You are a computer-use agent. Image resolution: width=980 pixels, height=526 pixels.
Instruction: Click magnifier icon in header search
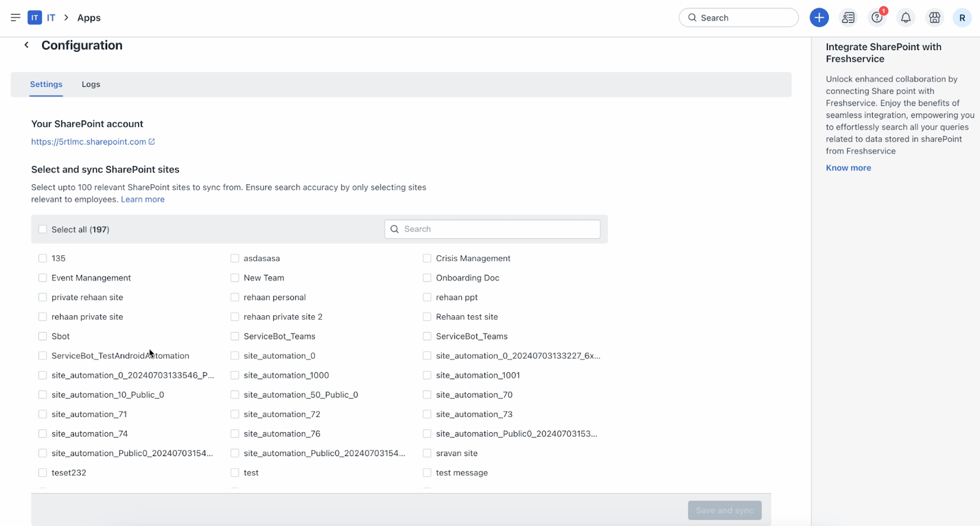click(692, 18)
